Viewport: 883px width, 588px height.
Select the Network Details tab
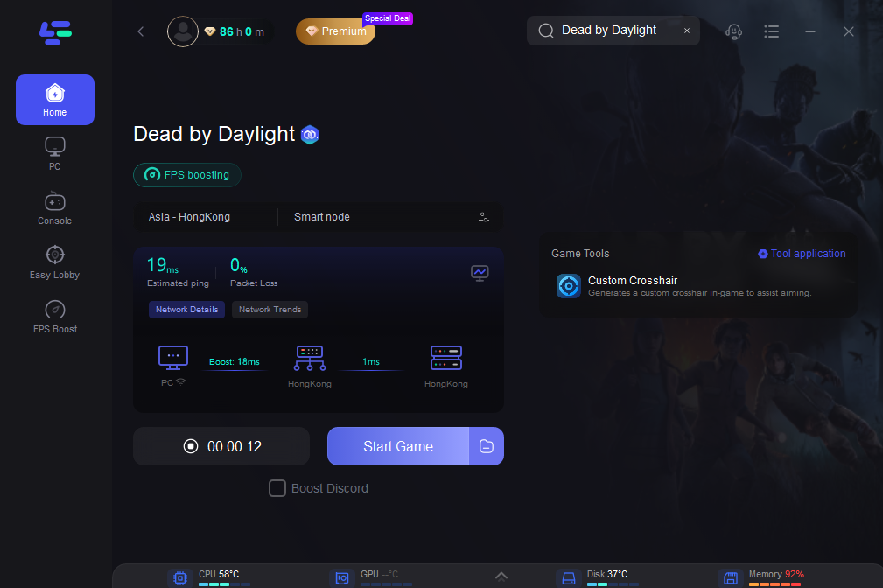point(187,310)
